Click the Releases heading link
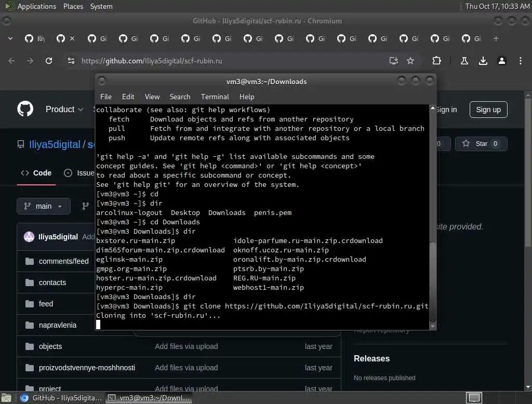This screenshot has height=404, width=532. [x=371, y=358]
